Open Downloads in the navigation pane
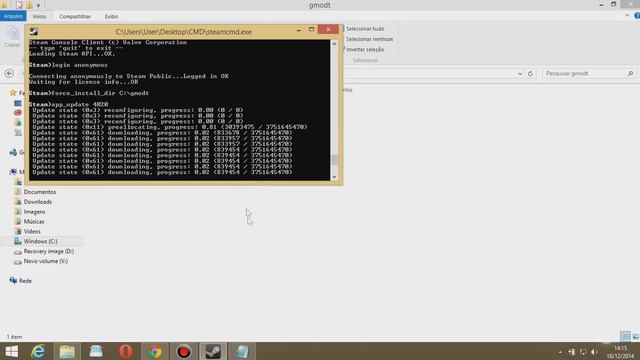 pos(38,202)
